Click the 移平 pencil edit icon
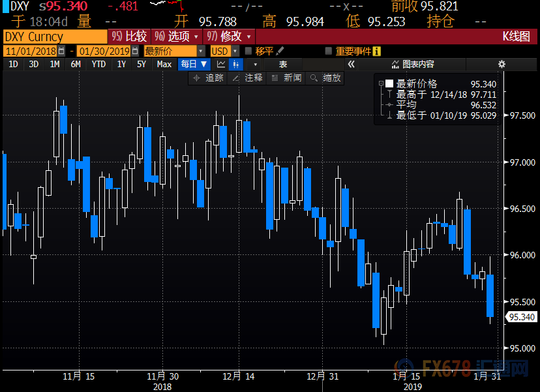This screenshot has width=540, height=392. point(280,51)
